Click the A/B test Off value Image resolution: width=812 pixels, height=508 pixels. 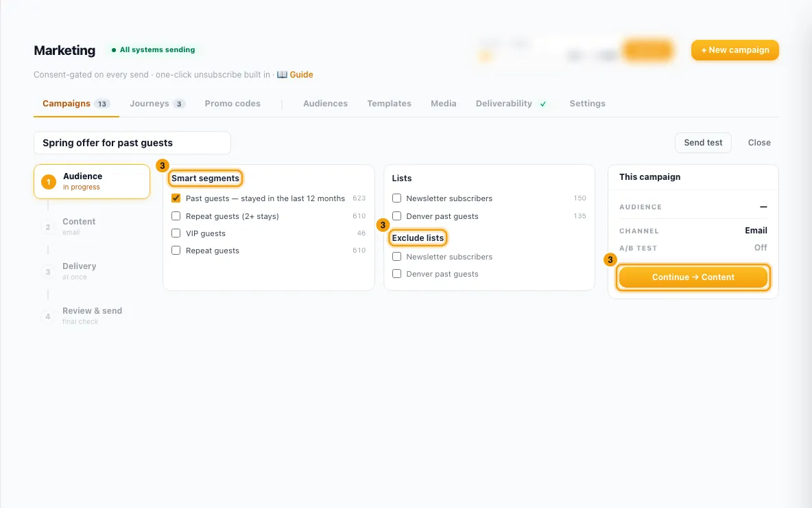(x=760, y=248)
